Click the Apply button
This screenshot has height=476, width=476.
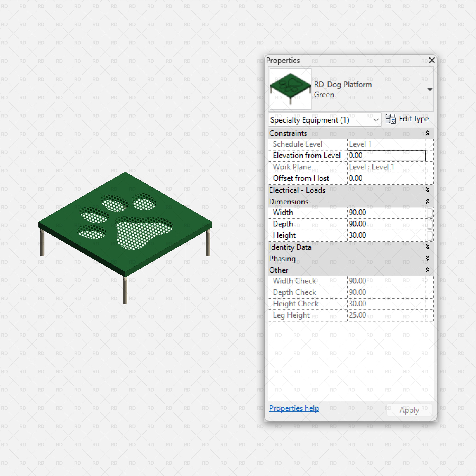409,410
